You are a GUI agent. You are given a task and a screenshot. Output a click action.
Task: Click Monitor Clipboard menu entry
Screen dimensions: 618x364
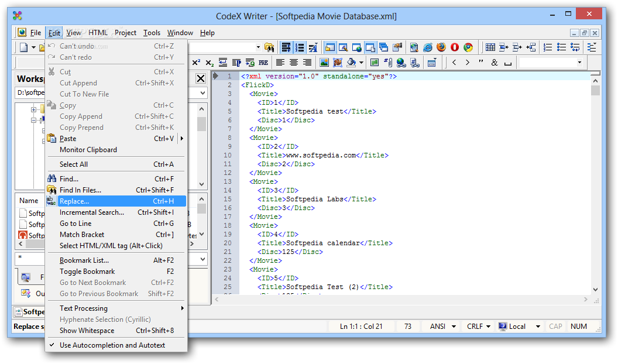coord(117,150)
